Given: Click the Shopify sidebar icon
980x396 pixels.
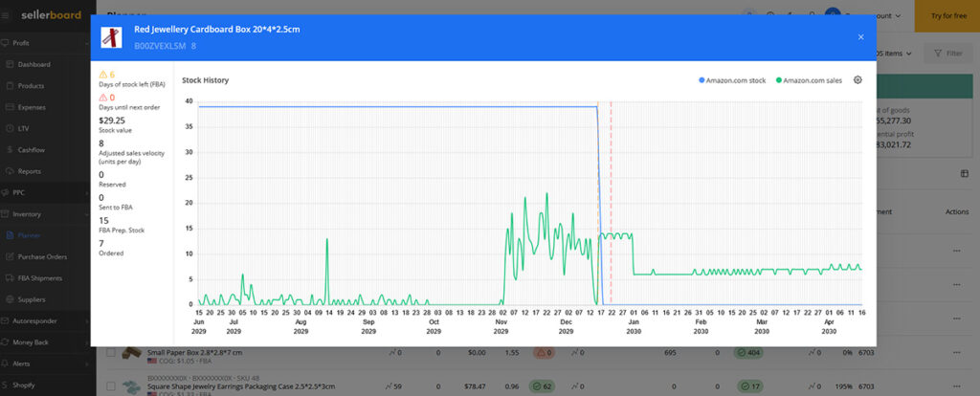Looking at the screenshot, I should 6,385.
